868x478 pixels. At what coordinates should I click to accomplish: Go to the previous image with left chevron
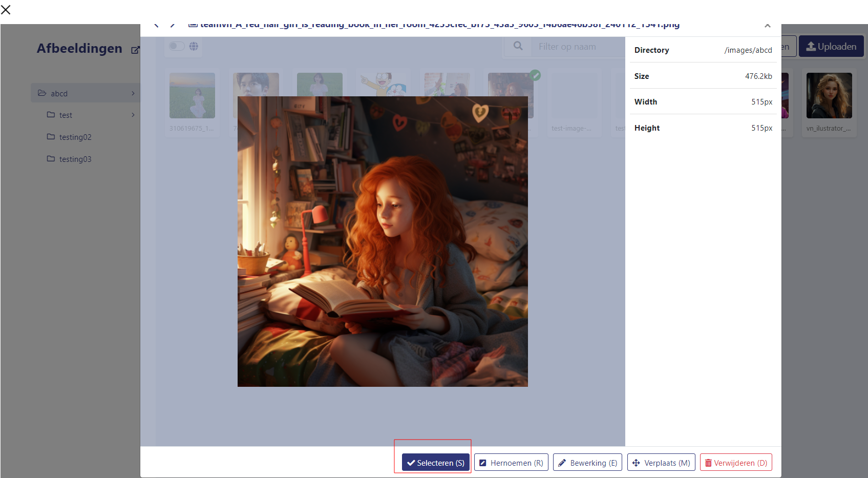click(157, 25)
